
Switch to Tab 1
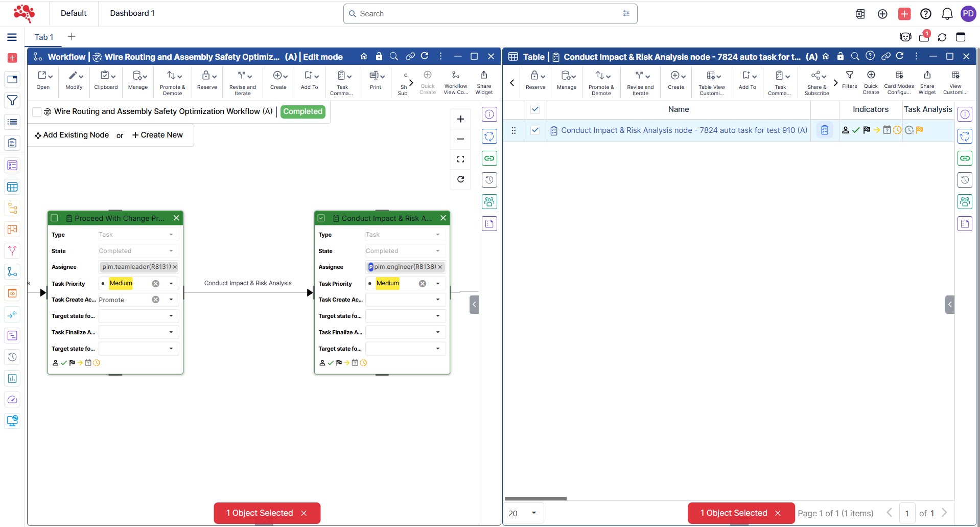point(44,37)
